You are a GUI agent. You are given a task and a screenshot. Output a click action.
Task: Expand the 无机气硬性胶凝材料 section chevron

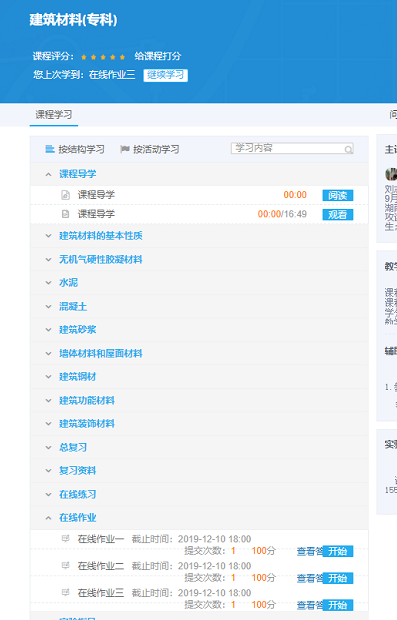[x=49, y=260]
